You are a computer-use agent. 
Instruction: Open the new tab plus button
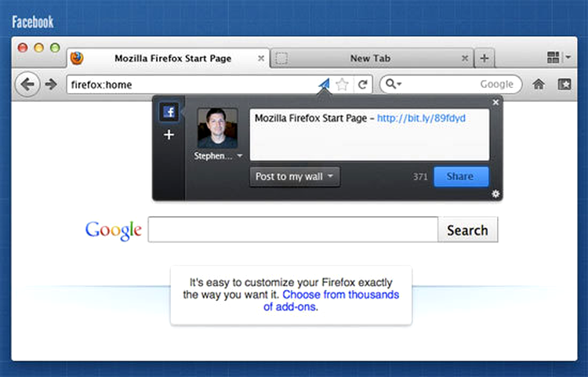point(485,58)
